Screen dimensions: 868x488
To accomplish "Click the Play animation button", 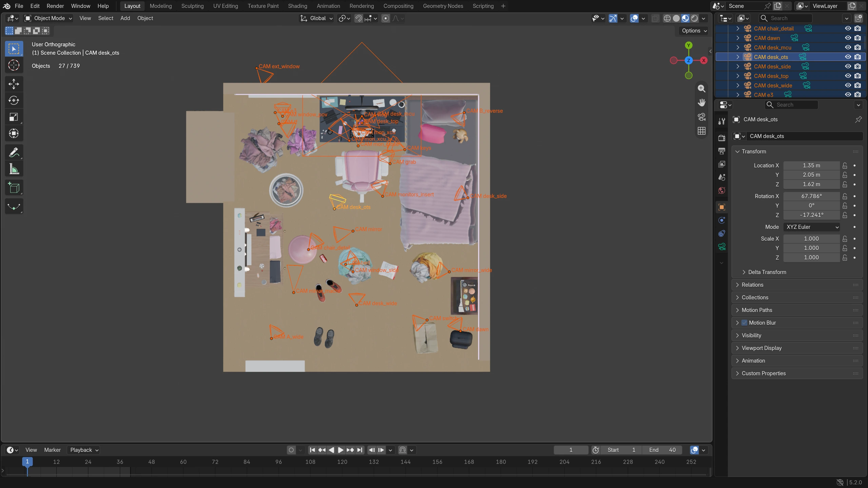I will (341, 450).
